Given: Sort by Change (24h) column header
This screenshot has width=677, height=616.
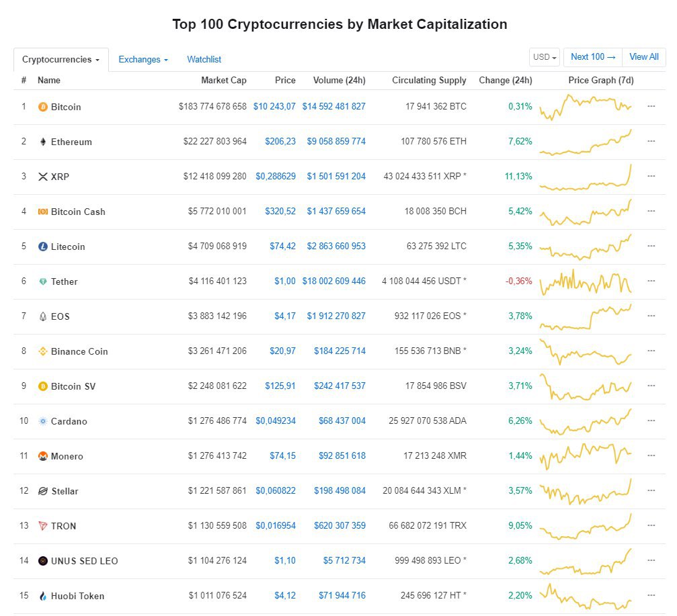Looking at the screenshot, I should [505, 80].
